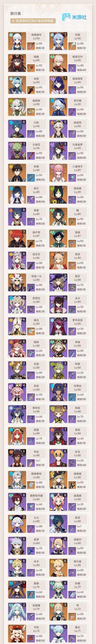This screenshot has width=96, height=644.
Task: Open 雷电将军's character portrait
Action: pos(58,85)
